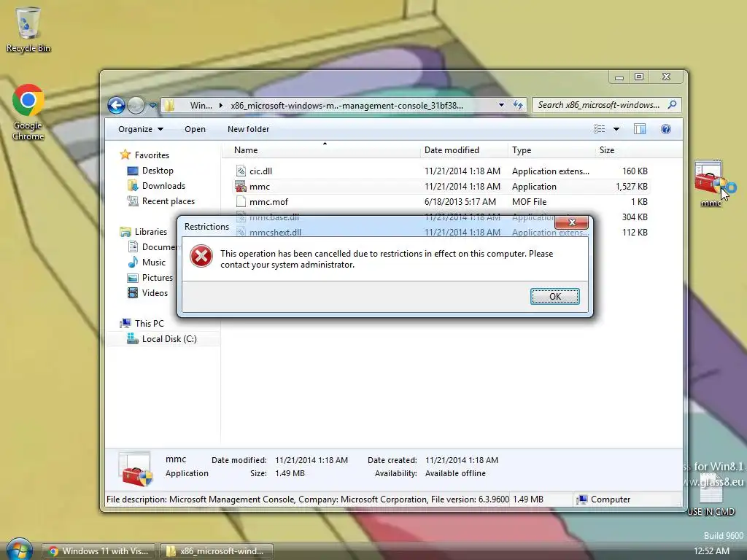Open the Recycle Bin desktop icon
Image resolution: width=747 pixels, height=560 pixels.
tap(28, 29)
